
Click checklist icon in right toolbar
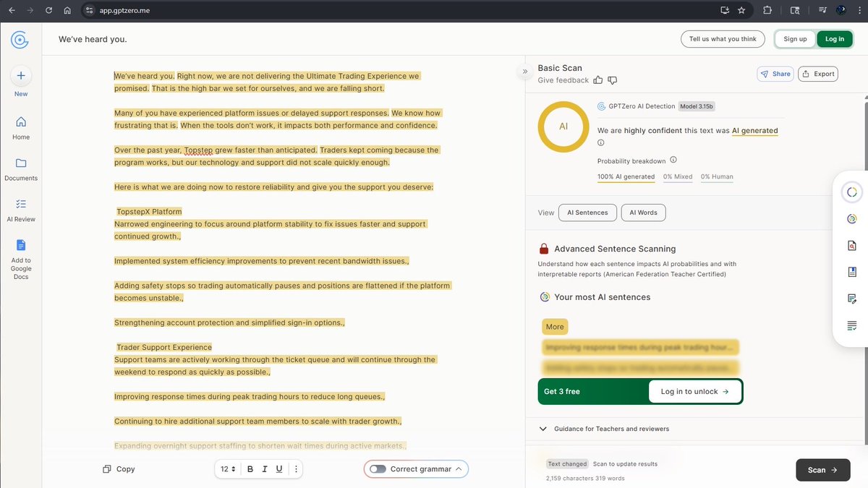click(x=852, y=325)
